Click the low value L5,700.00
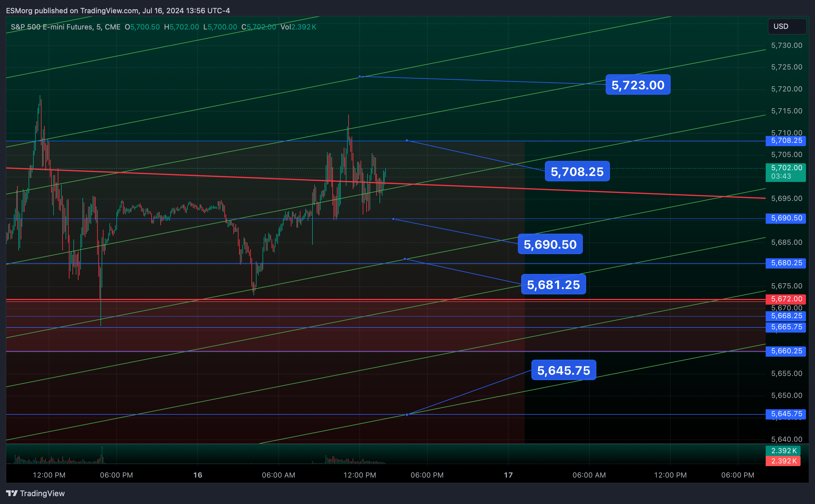 tap(220, 27)
